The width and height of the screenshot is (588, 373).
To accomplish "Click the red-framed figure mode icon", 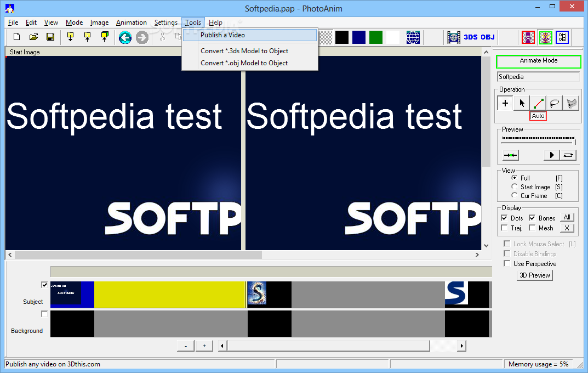I will click(x=528, y=37).
